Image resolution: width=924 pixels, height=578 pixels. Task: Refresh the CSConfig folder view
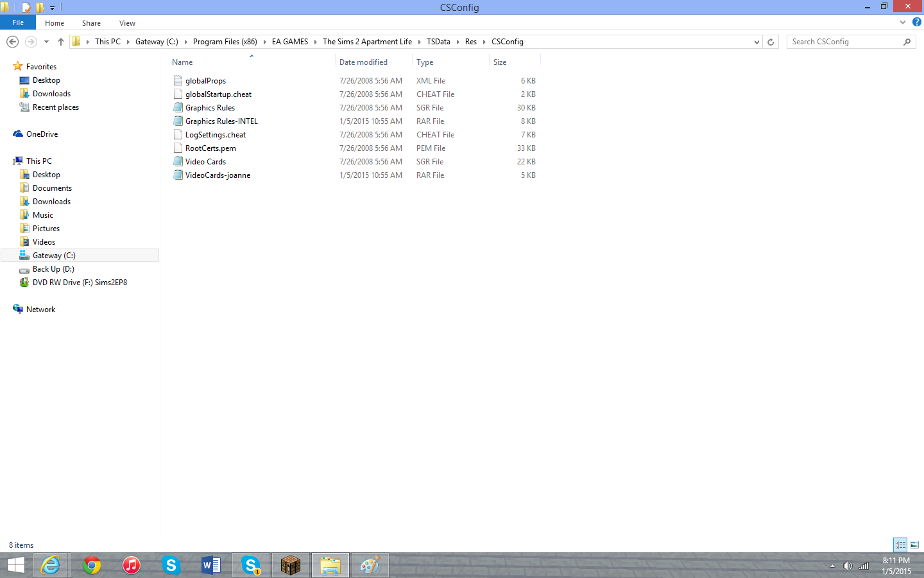pos(771,42)
